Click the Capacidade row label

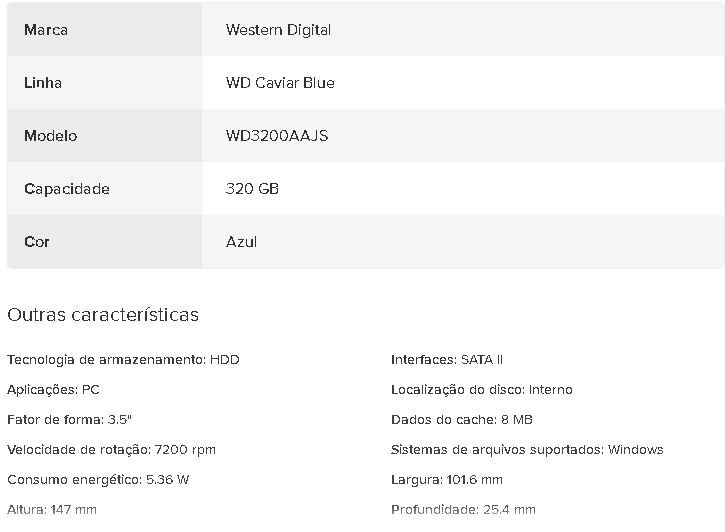click(67, 189)
